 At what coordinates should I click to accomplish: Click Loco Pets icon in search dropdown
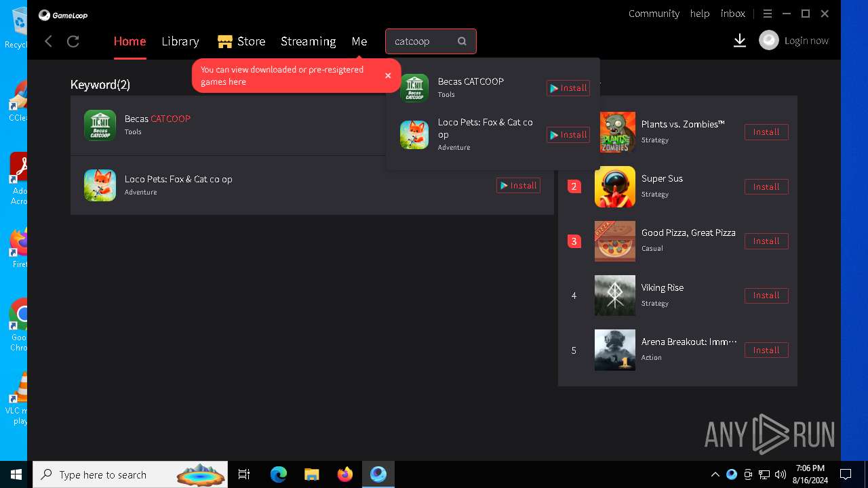click(414, 135)
